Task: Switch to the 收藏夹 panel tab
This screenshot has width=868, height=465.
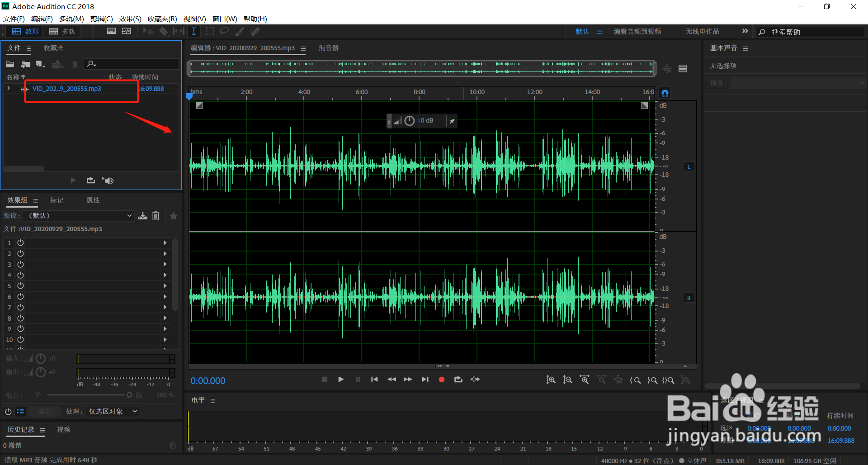Action: click(53, 48)
